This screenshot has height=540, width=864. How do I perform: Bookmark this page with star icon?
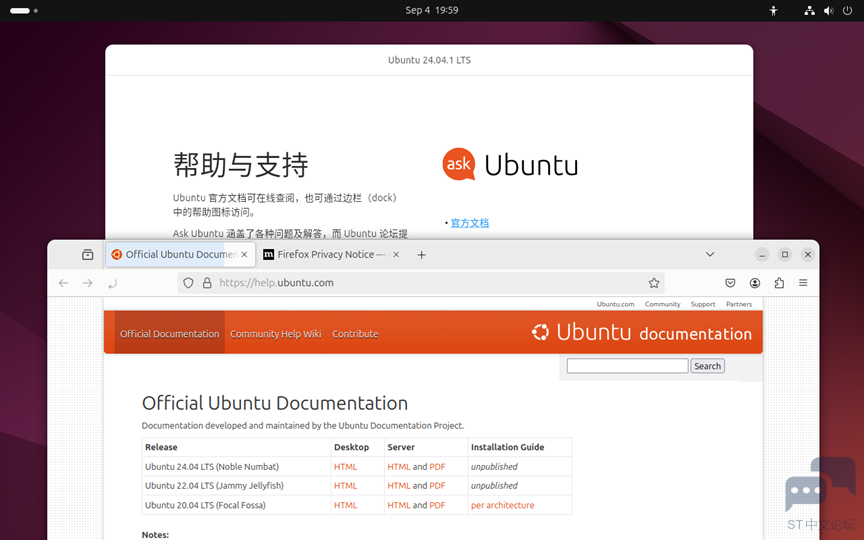click(654, 283)
